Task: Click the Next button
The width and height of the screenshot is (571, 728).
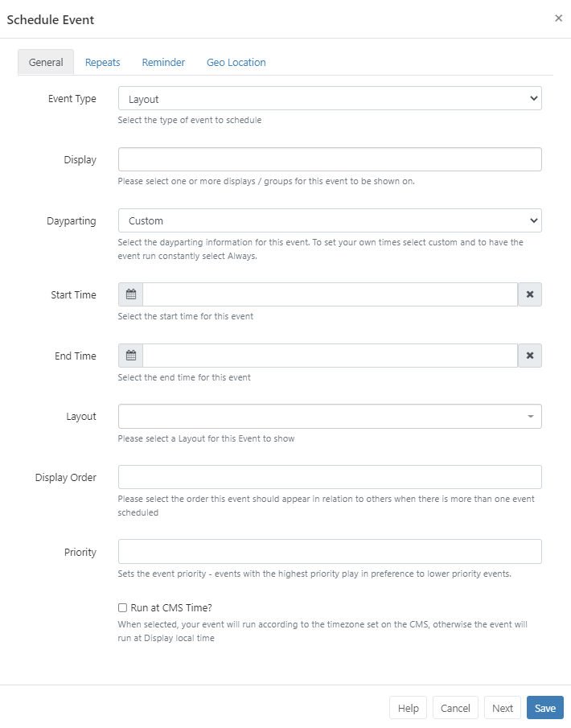Action: [x=502, y=708]
